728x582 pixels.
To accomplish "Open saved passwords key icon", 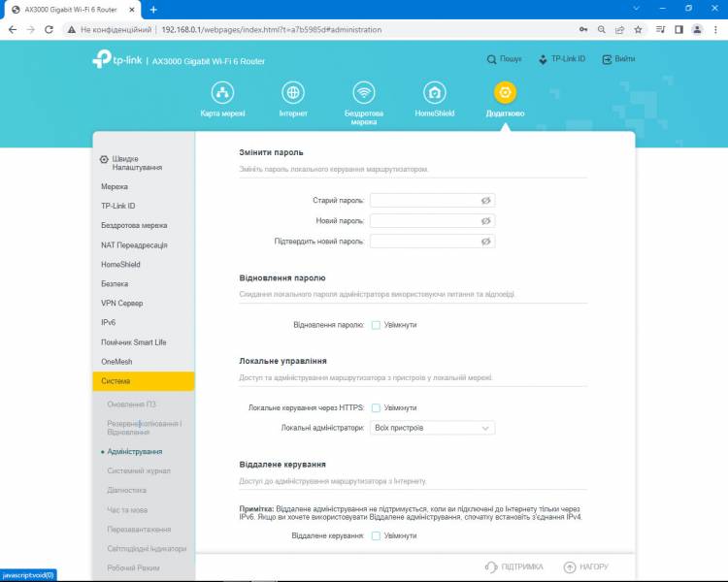I will point(583,29).
